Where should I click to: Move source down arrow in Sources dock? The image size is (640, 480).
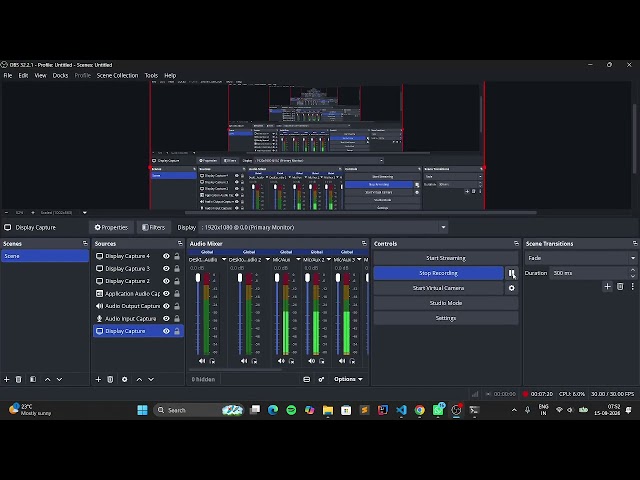(x=151, y=379)
